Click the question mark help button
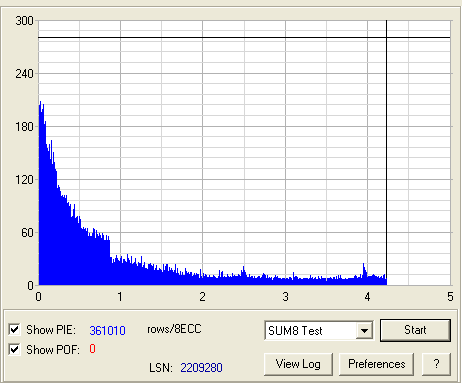 [436, 364]
